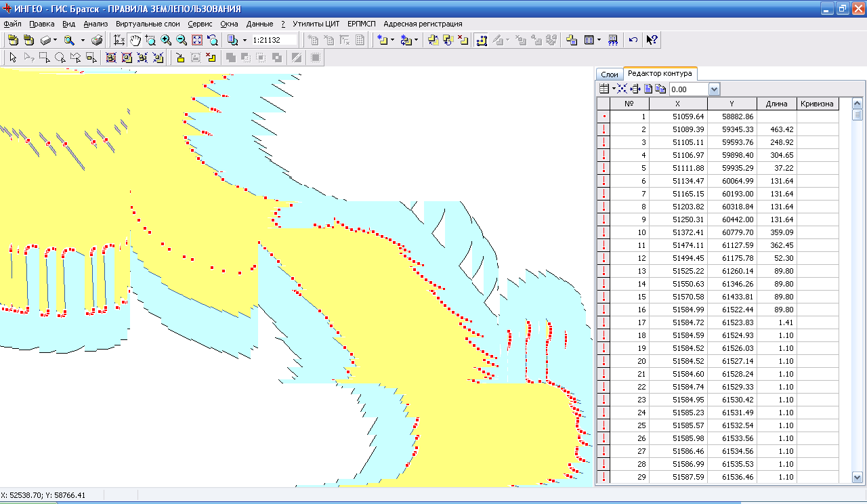Open the Утилиты ЦИТ menu
The image size is (867, 504).
(x=316, y=24)
